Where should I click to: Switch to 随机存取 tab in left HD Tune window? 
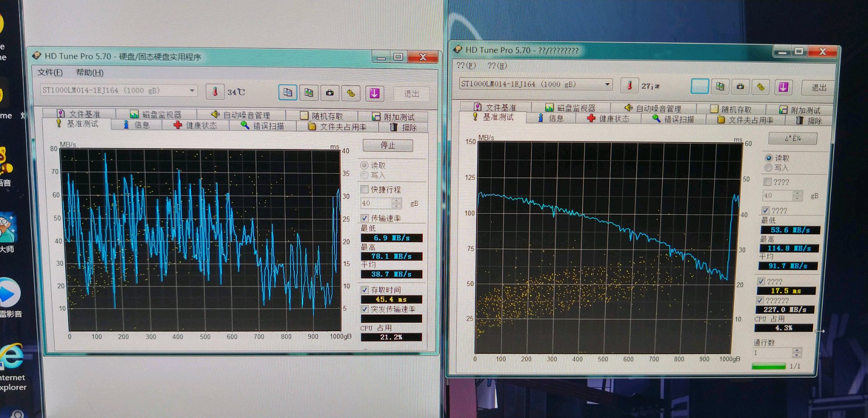coord(321,116)
